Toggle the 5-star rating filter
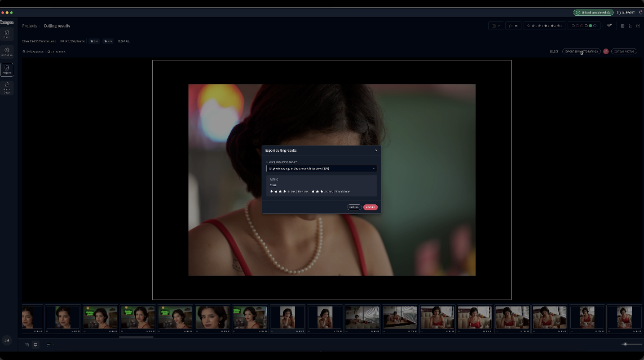 pos(560,26)
